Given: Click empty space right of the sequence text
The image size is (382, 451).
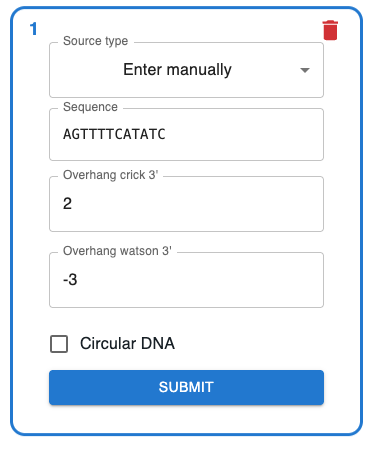Looking at the screenshot, I should 243,134.
